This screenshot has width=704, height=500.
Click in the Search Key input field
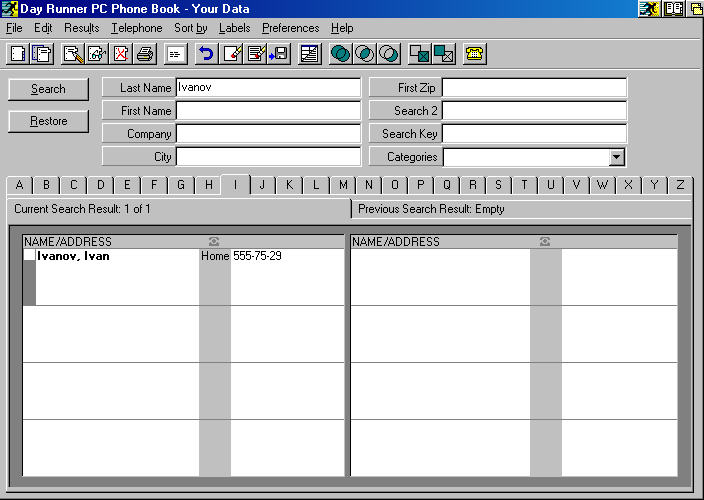(x=534, y=134)
